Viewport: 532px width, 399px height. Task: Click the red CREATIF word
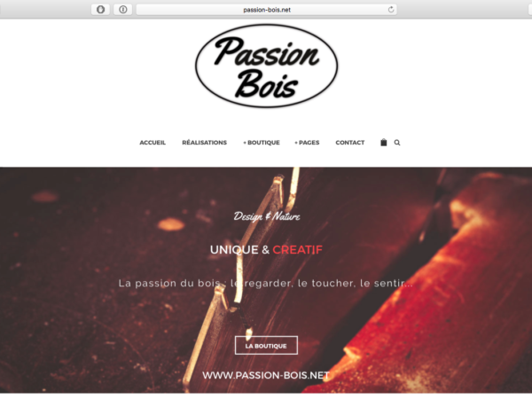[297, 250]
